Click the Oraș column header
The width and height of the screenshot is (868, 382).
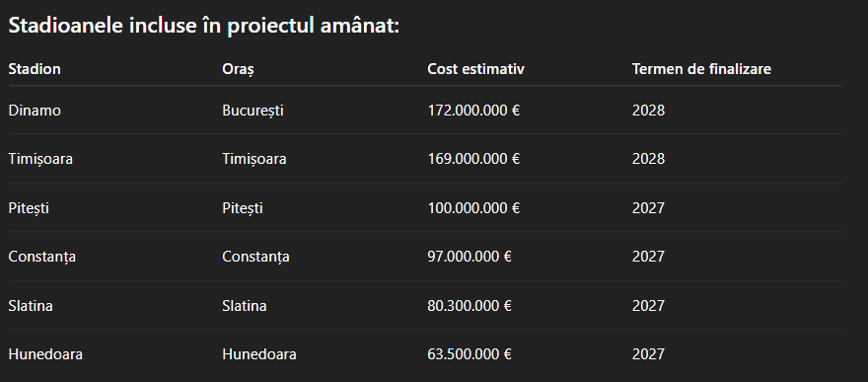pyautogui.click(x=238, y=70)
